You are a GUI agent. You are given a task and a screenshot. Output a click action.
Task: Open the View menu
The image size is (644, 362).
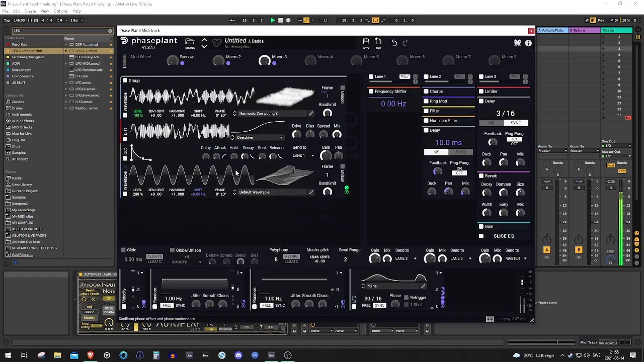click(45, 11)
